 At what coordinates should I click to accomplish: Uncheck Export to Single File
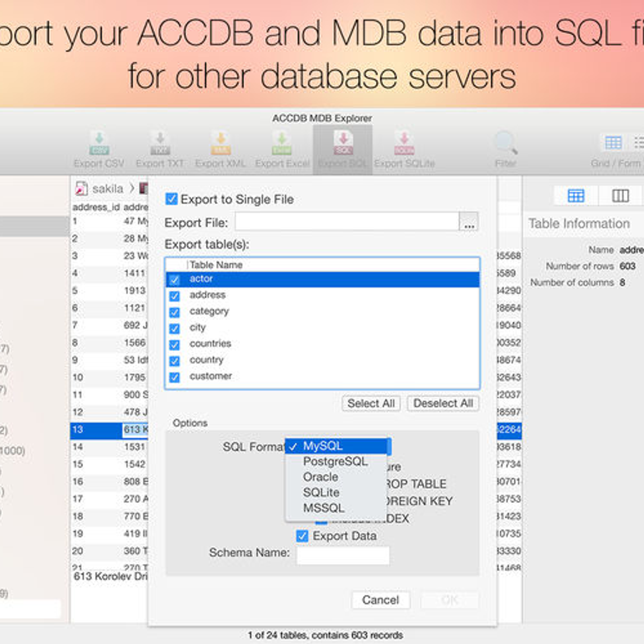(x=171, y=199)
